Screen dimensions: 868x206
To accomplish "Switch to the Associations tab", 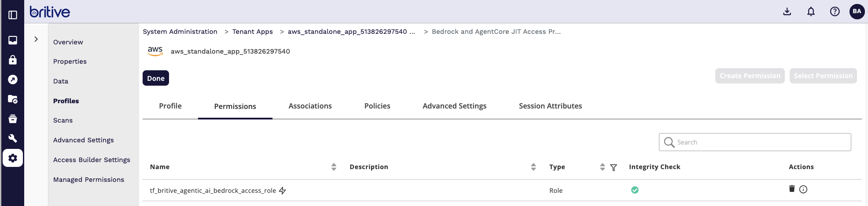I will (x=310, y=106).
